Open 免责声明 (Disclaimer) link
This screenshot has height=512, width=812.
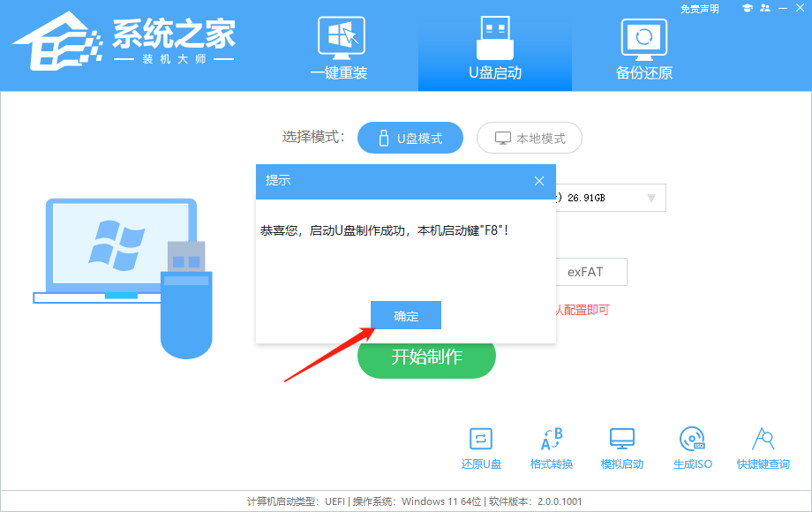coord(702,8)
